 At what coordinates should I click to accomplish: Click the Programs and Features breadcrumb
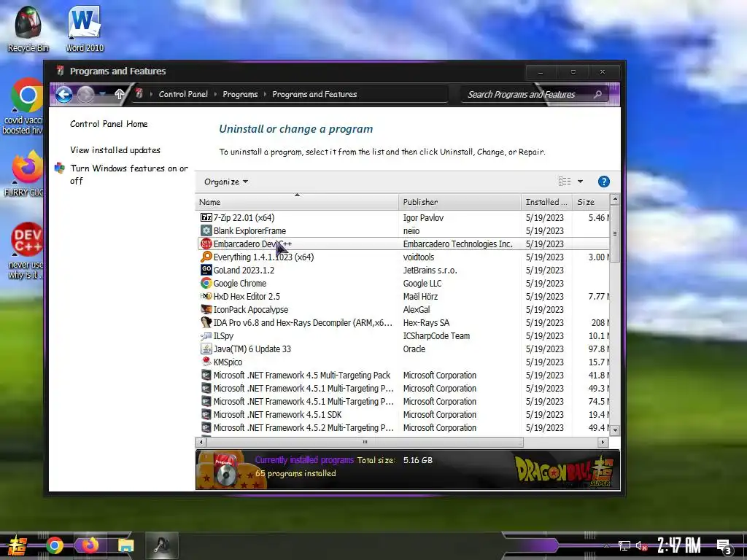[314, 94]
